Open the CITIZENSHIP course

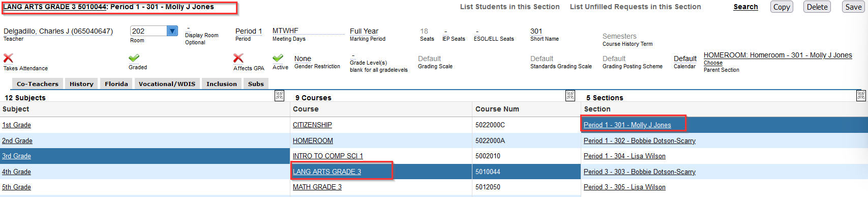point(312,125)
